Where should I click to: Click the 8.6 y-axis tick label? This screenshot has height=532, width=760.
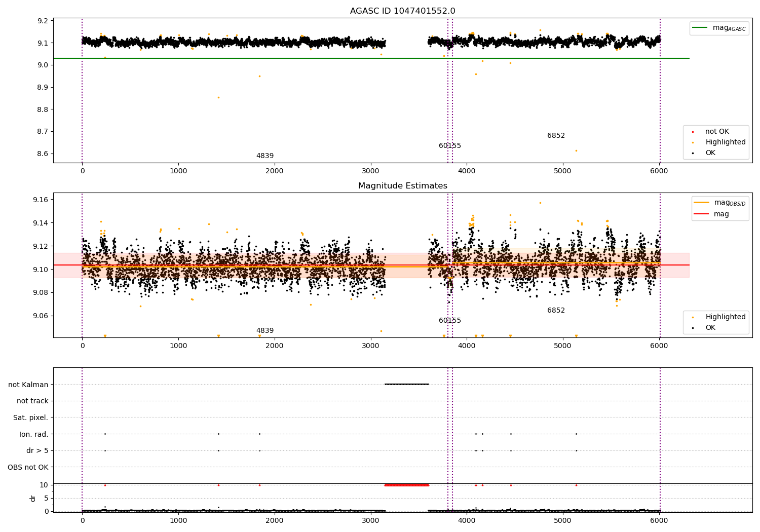[43, 154]
